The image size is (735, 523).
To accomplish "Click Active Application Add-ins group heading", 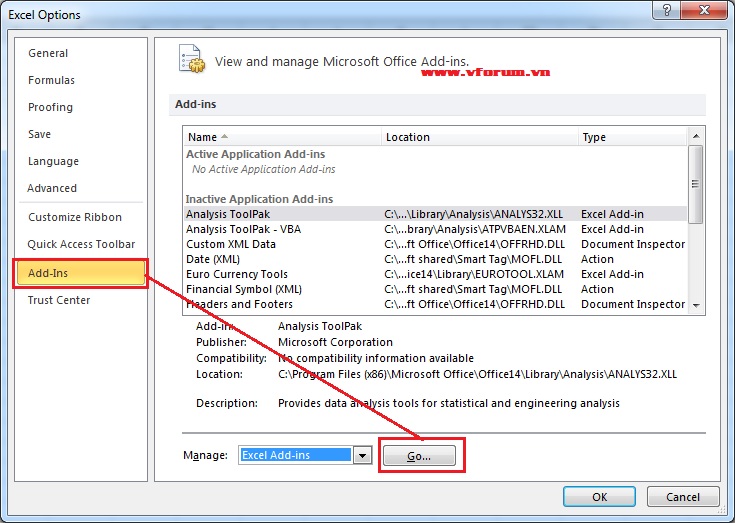I will [x=255, y=154].
